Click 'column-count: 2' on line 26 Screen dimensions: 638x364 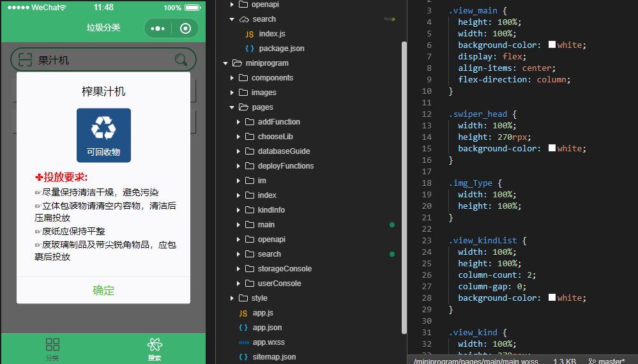tap(496, 275)
